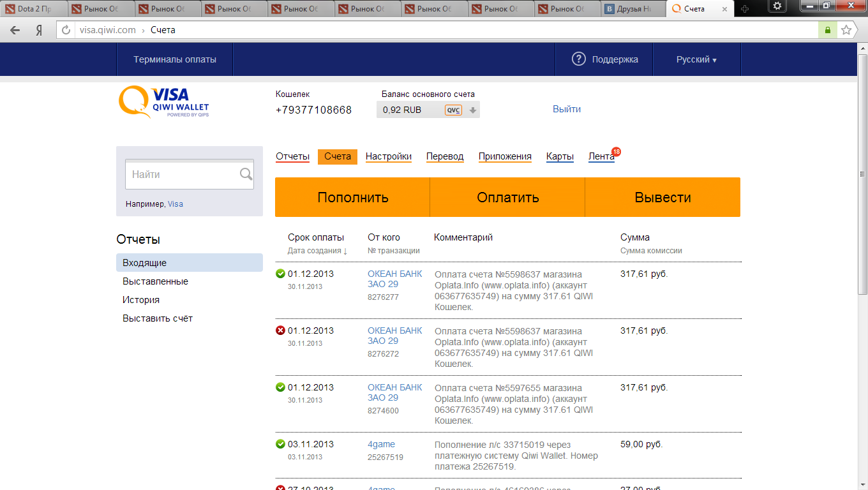Click the Сумма column header

635,237
